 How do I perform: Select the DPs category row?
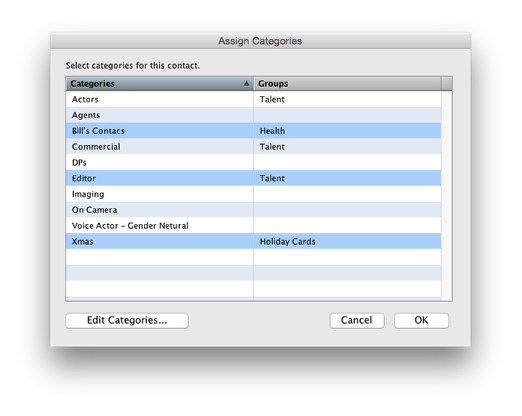(x=253, y=162)
